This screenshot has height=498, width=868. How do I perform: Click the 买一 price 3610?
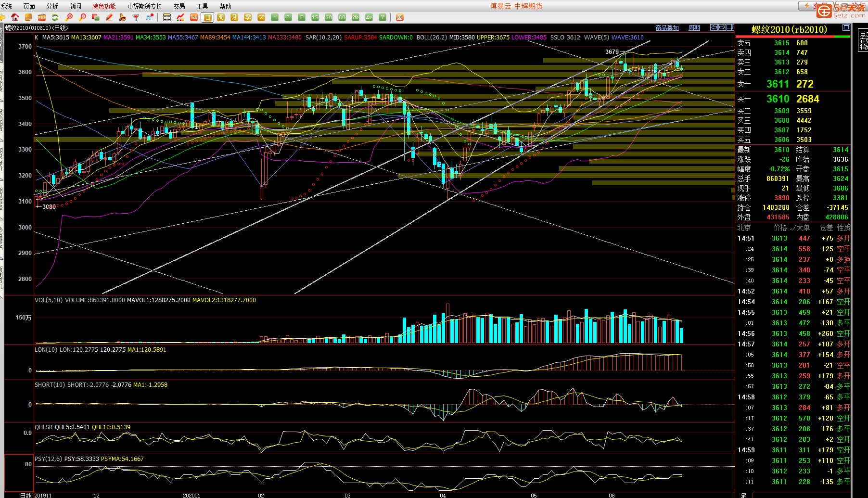pos(778,99)
